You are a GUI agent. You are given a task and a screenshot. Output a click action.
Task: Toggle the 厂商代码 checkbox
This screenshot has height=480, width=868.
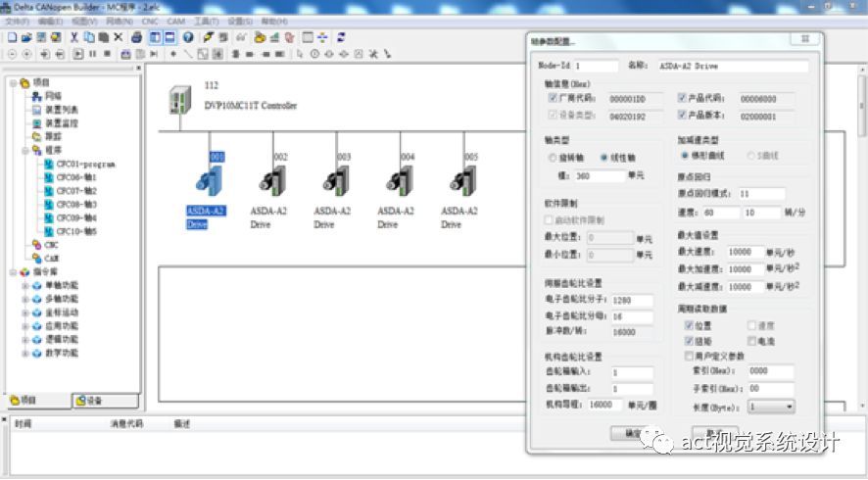pos(553,98)
